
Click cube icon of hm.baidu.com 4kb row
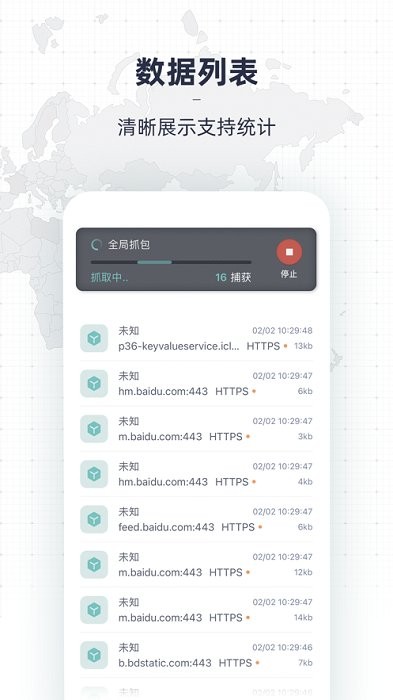click(94, 474)
